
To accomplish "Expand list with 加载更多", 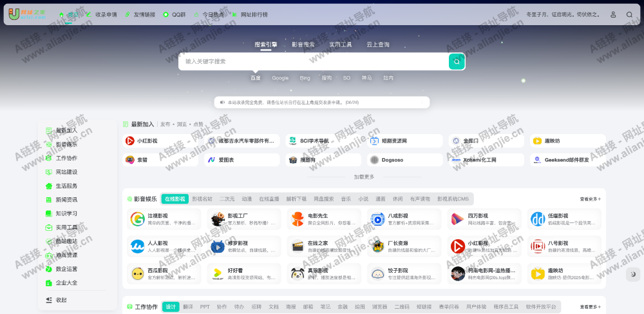I will click(x=364, y=177).
